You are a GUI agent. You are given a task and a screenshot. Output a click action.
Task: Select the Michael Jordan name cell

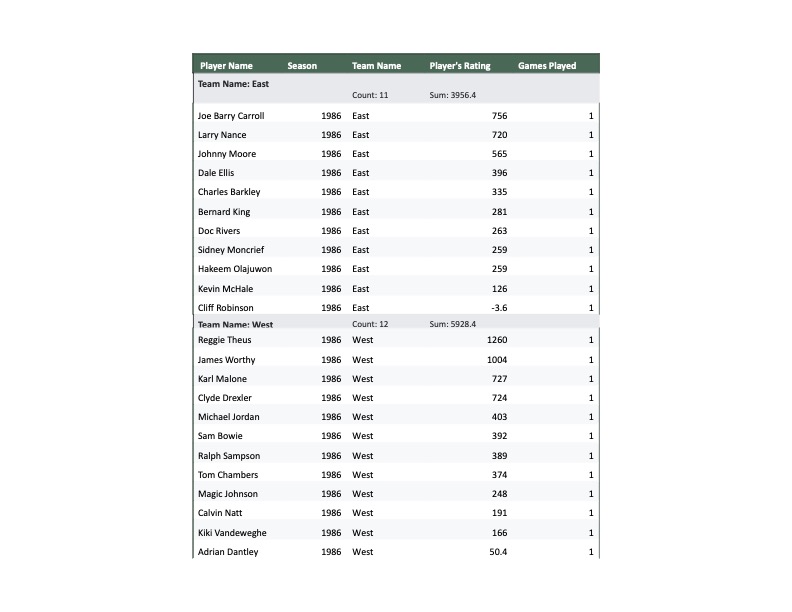point(228,417)
